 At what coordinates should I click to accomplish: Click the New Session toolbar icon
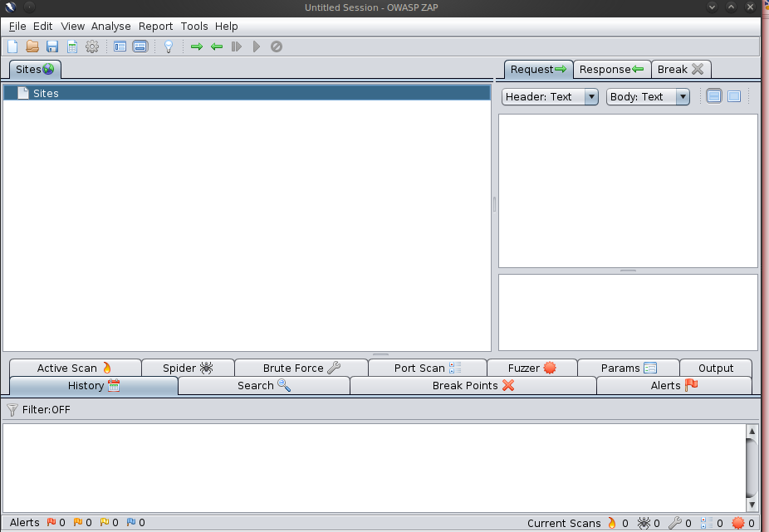[12, 46]
